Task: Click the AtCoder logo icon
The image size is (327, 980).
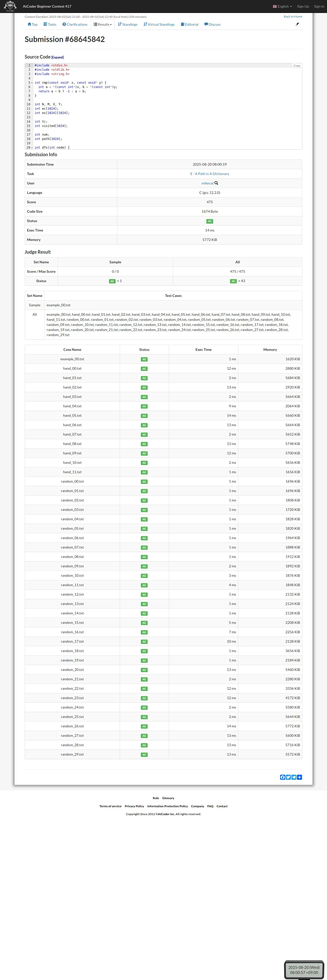Action: pyautogui.click(x=10, y=6)
